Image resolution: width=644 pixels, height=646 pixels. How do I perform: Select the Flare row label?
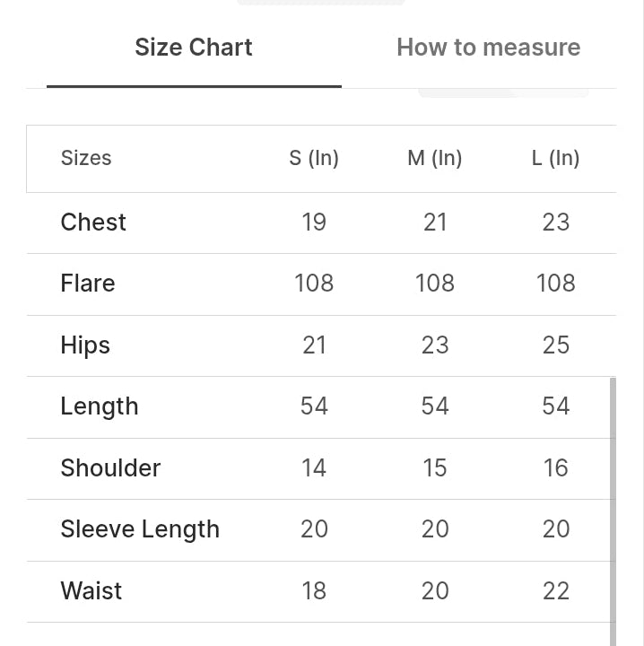[x=88, y=284]
